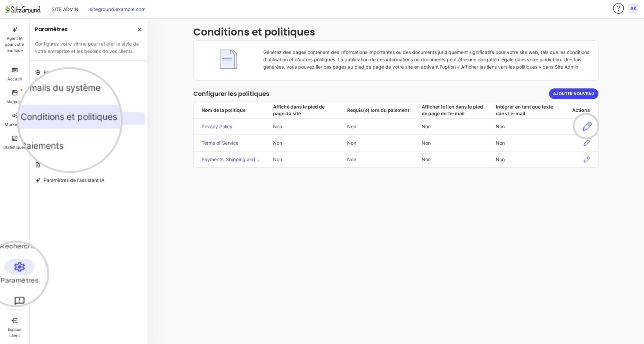Visit siteground.example.com link
Viewport: 644px width, 344px height.
(x=117, y=9)
